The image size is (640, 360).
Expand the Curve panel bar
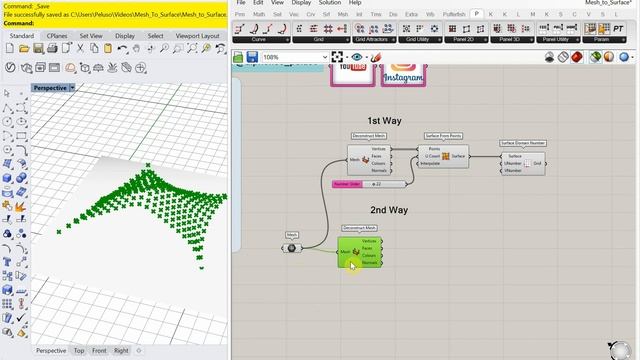point(261,40)
